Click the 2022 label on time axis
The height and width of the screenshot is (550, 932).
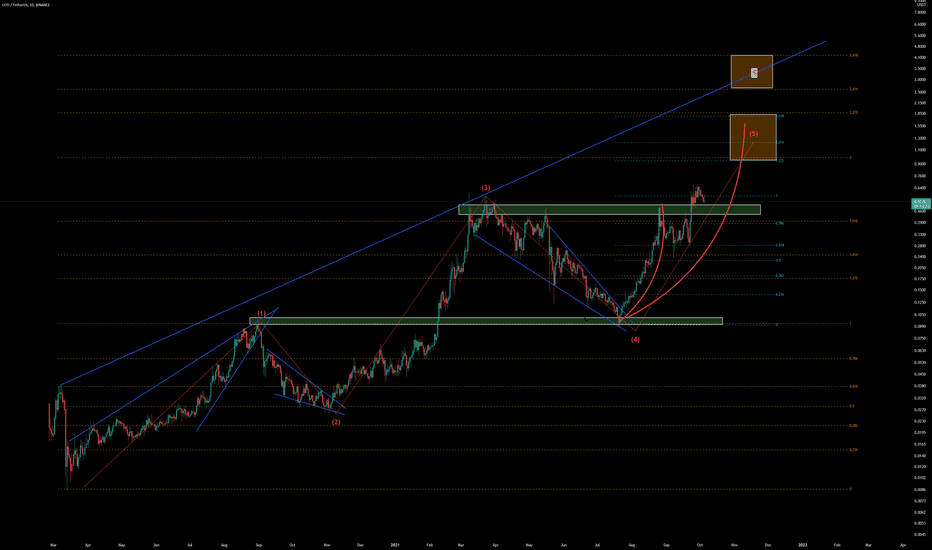point(803,545)
